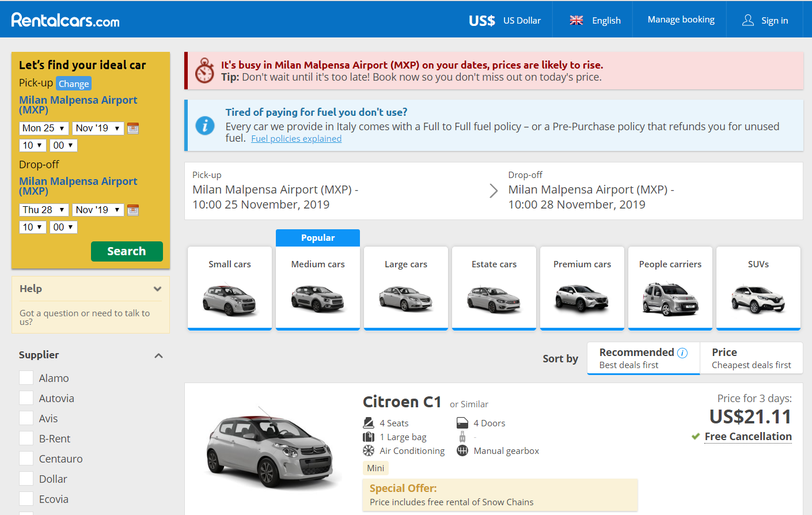
Task: Enable the Avis supplier filter
Action: click(x=26, y=418)
